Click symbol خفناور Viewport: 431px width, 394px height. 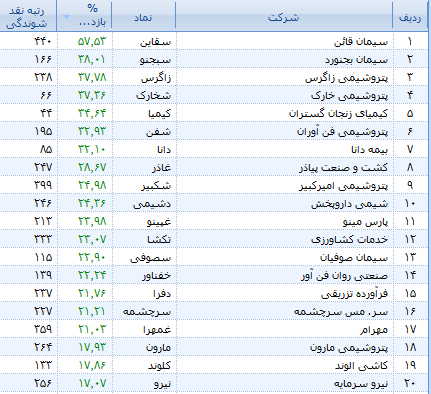[x=157, y=276]
